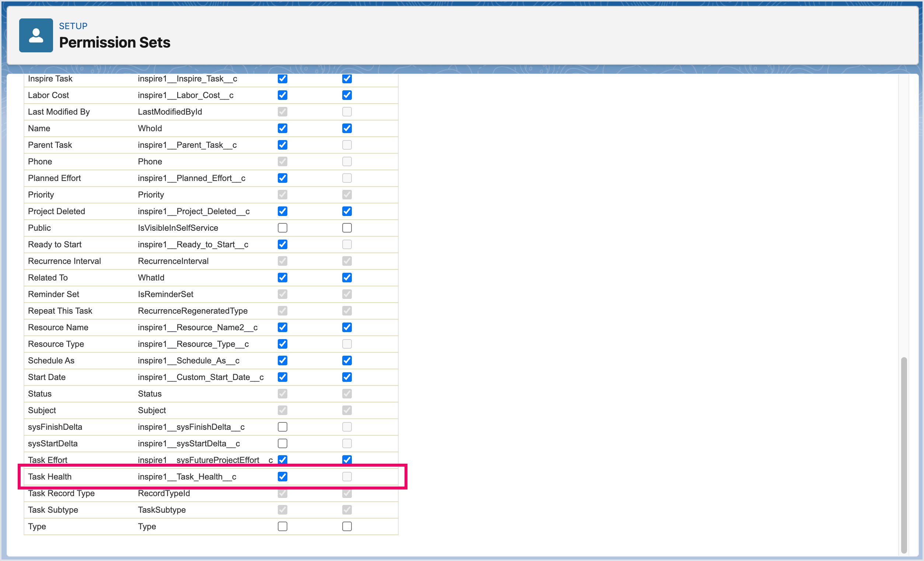
Task: Uncheck Task Health read access checkbox
Action: [282, 477]
